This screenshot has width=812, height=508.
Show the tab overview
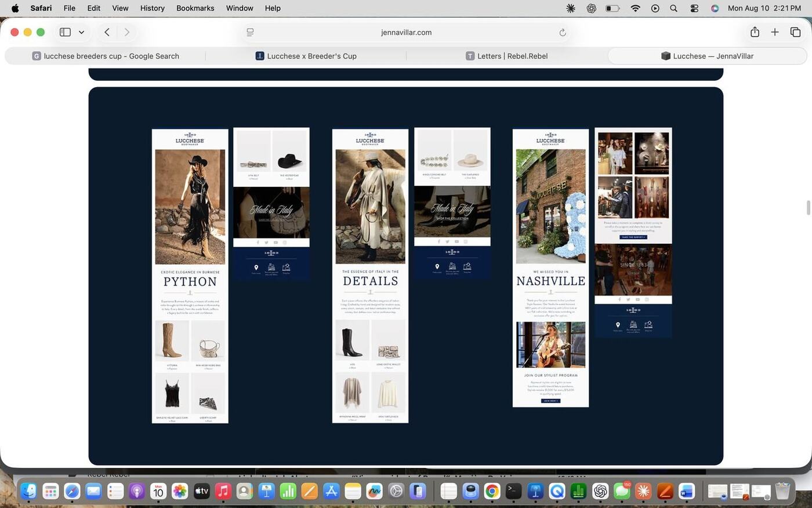click(795, 32)
